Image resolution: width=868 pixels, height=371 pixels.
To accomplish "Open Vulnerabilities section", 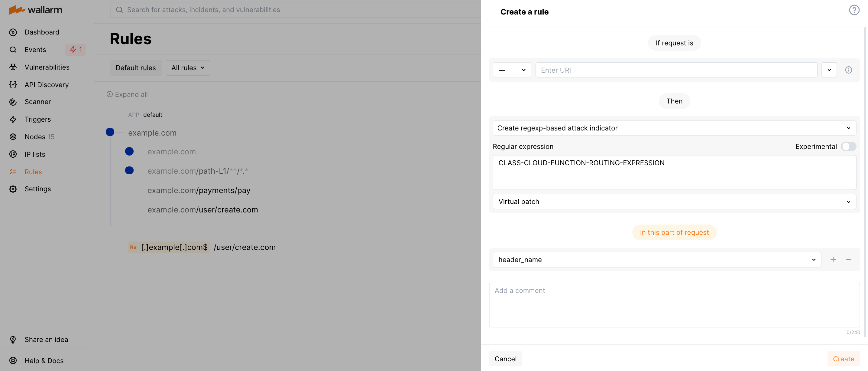I will tap(47, 67).
